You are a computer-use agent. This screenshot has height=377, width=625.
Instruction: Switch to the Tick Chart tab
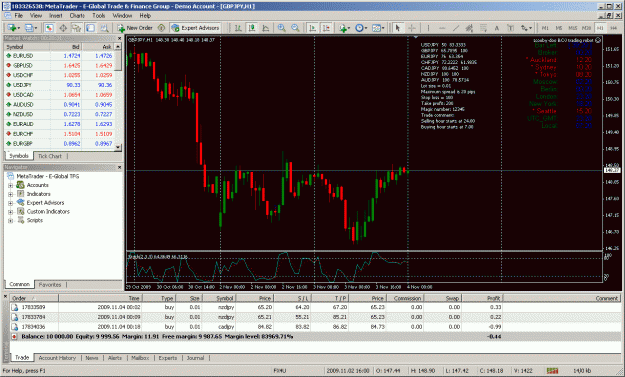pyautogui.click(x=49, y=156)
